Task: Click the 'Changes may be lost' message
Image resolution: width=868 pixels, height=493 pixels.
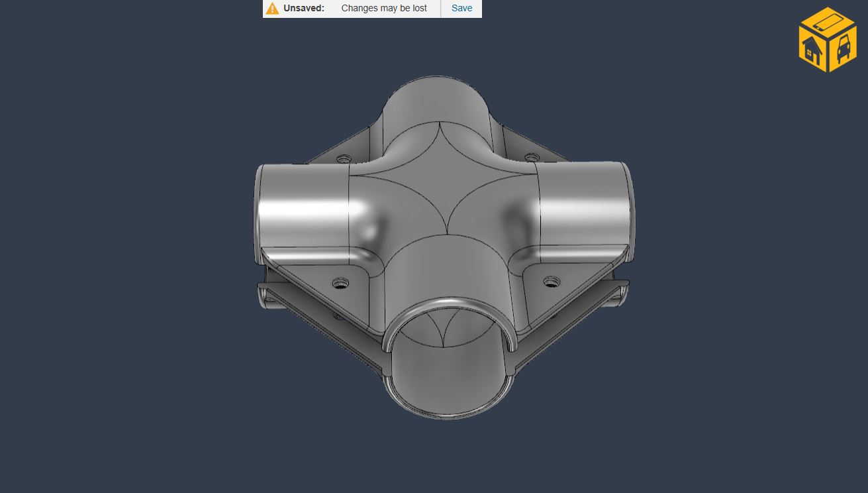Action: pyautogui.click(x=384, y=9)
